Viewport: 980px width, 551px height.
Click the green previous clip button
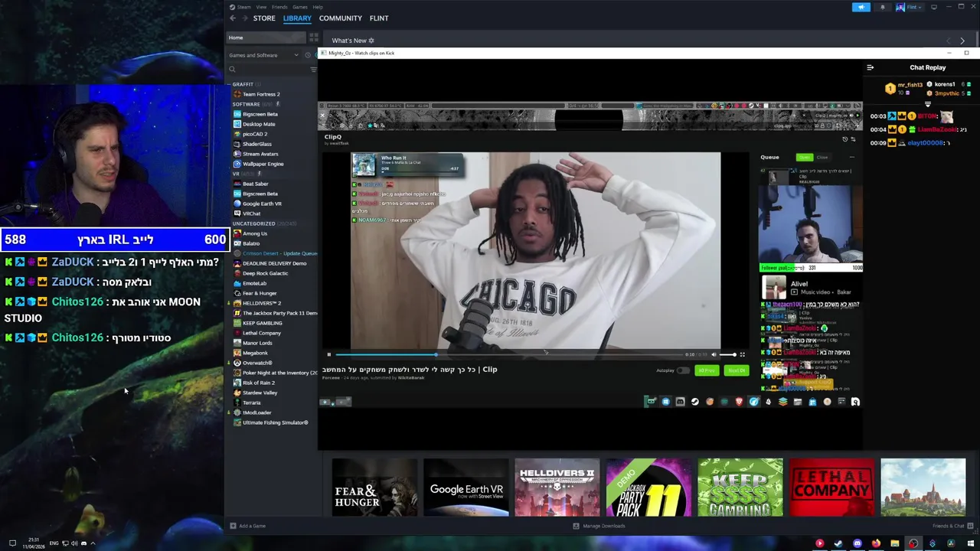point(707,370)
